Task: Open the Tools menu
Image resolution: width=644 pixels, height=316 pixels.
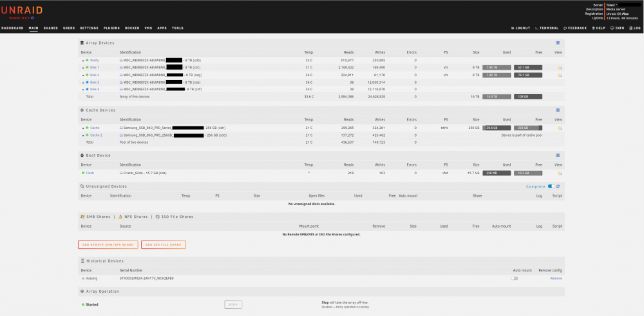Action: click(x=178, y=28)
